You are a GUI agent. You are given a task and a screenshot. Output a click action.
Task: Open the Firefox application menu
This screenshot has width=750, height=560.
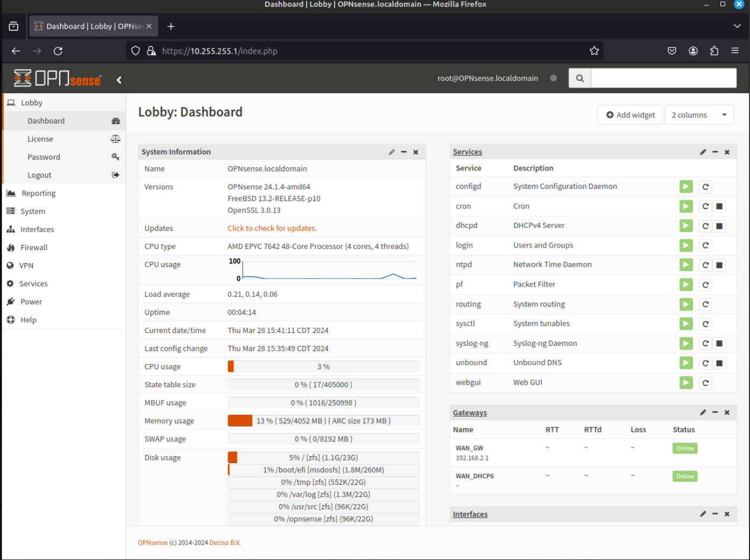pos(735,51)
